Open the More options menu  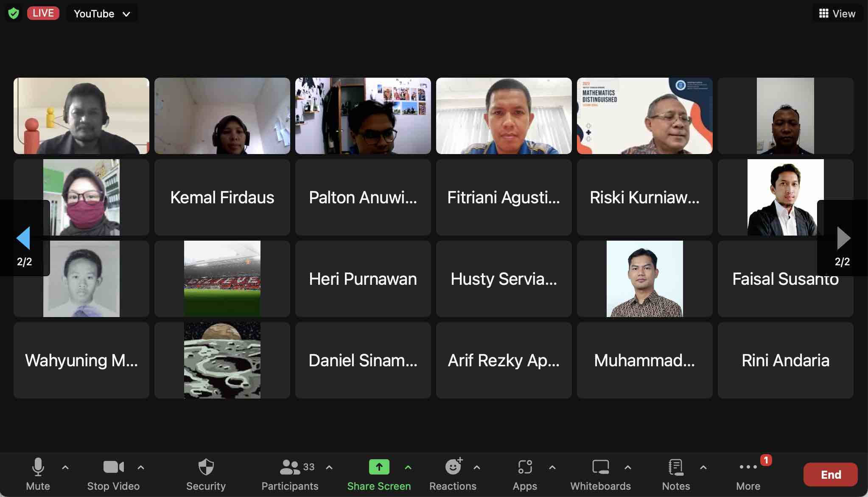(748, 468)
